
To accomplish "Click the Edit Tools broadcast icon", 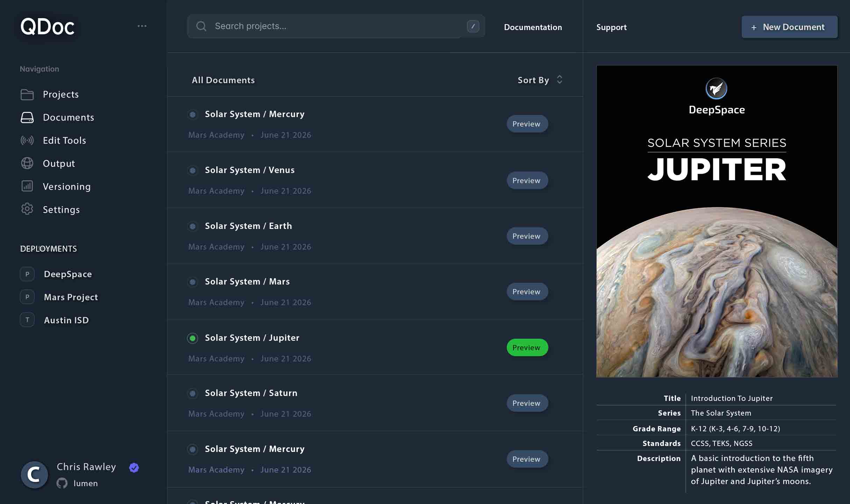I will 27,141.
